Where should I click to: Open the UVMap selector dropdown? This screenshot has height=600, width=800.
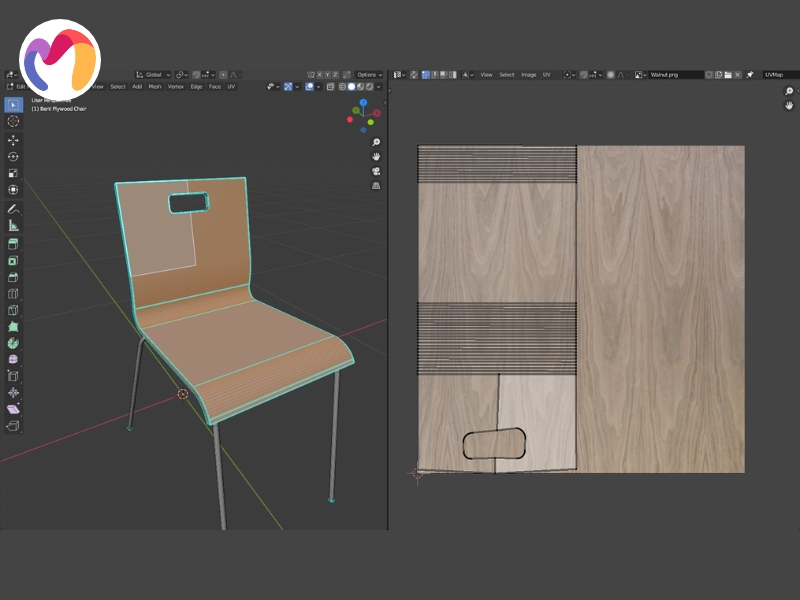(775, 74)
